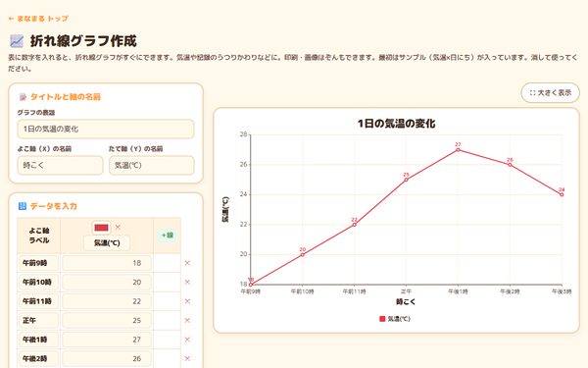Click the line graph icon beside page title
Screen dimensions: 588x368
click(x=17, y=41)
